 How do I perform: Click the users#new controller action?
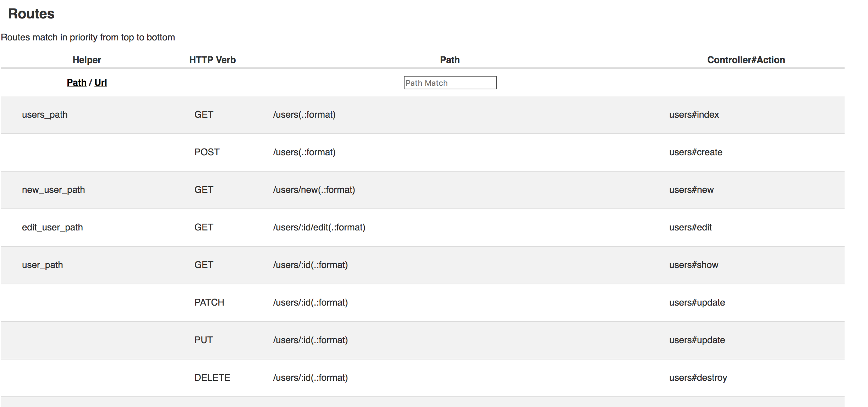(692, 190)
